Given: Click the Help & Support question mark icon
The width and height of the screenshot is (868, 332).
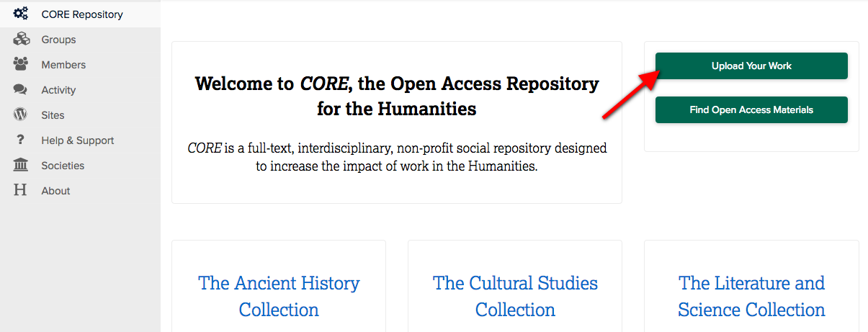Looking at the screenshot, I should point(21,140).
